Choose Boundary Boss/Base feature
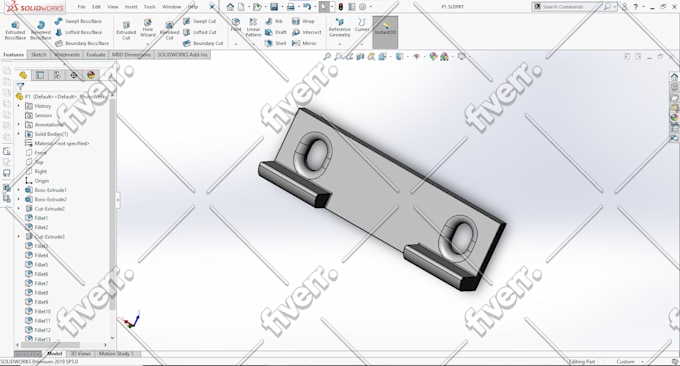680x366 pixels. [x=82, y=43]
